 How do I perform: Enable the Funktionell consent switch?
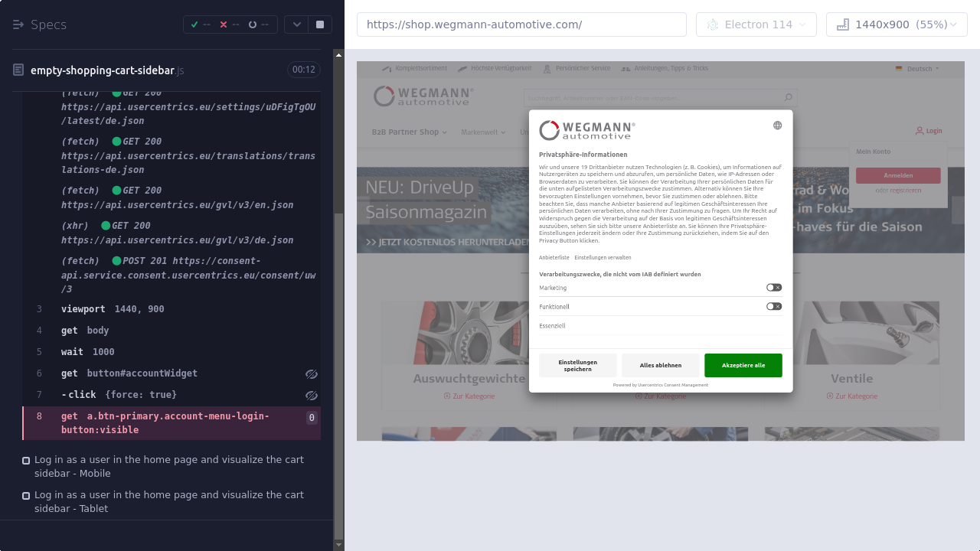774,306
